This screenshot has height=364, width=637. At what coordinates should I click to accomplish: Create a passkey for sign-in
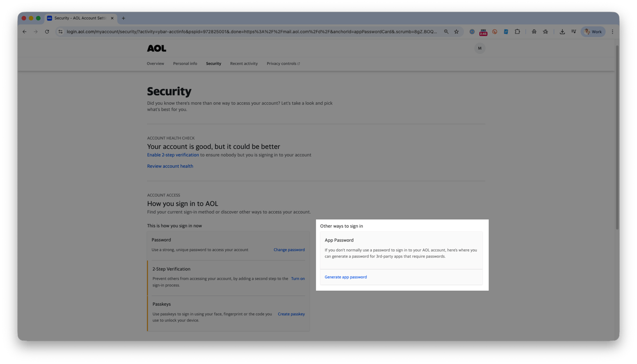291,314
